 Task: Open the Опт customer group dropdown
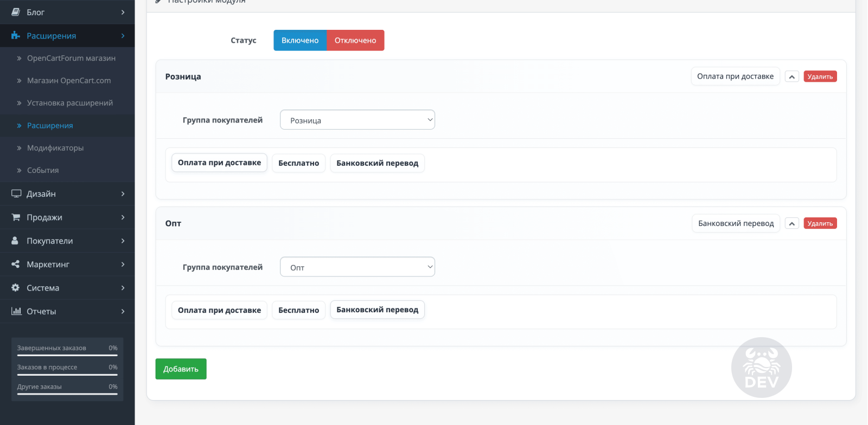pyautogui.click(x=358, y=267)
